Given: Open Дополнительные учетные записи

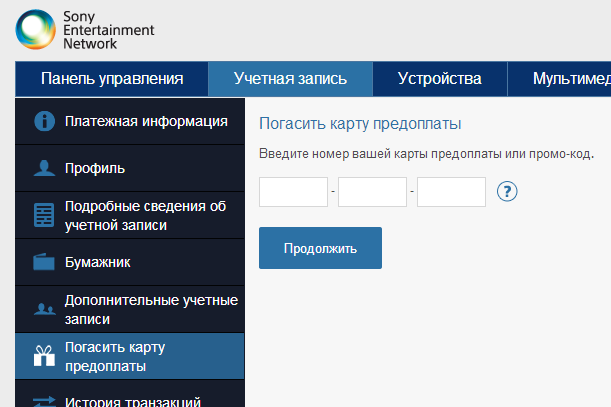Looking at the screenshot, I should click(x=130, y=309).
